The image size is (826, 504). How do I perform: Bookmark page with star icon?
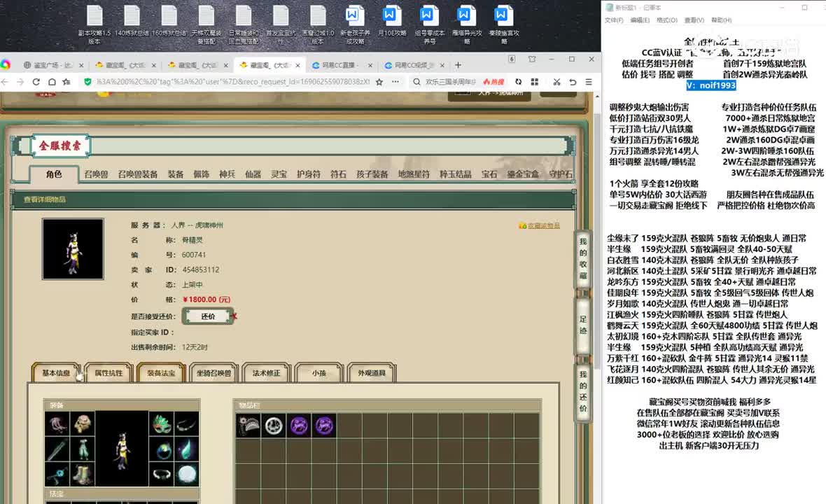point(379,82)
